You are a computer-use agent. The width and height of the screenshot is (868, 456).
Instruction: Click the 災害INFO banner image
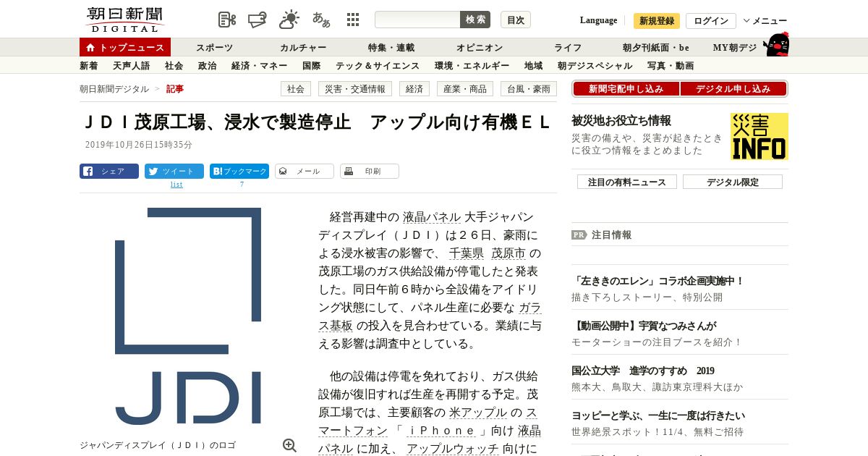pos(759,136)
